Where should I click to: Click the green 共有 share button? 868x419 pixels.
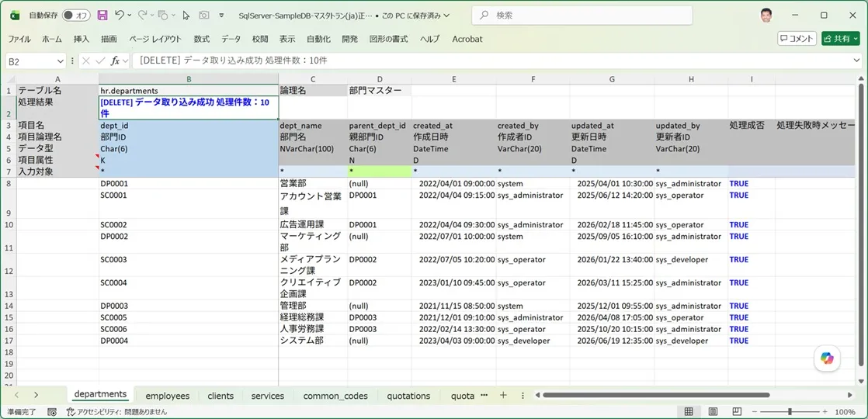(841, 38)
